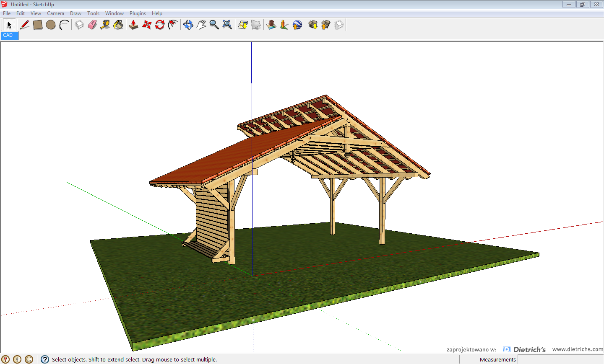Choose the Zoom magnifier tool
Screen dimensions: 604x364
coord(214,25)
